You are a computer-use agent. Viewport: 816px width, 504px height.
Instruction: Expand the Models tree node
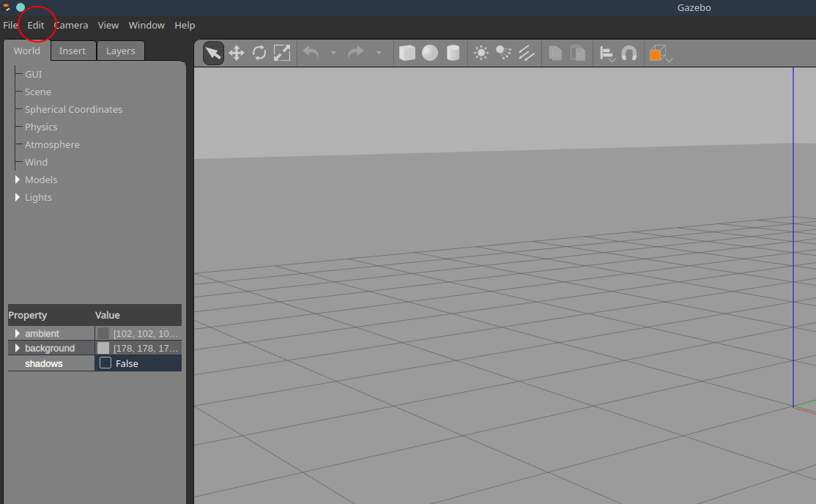pos(17,179)
